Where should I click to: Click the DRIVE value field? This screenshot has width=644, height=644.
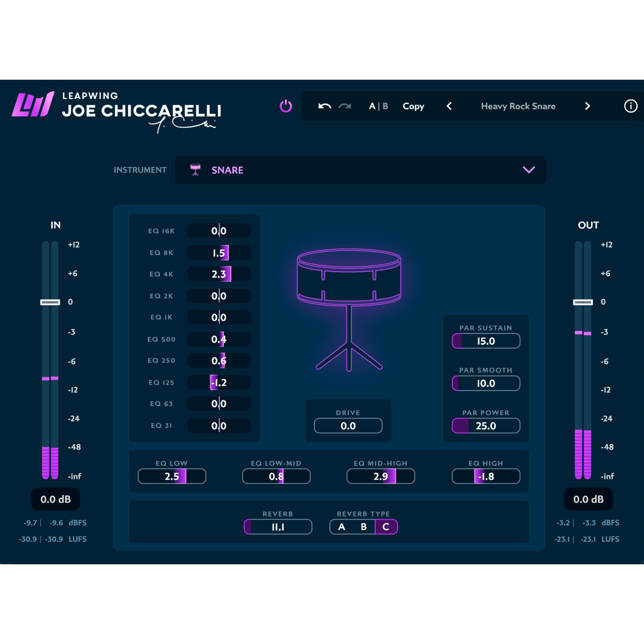tap(348, 426)
